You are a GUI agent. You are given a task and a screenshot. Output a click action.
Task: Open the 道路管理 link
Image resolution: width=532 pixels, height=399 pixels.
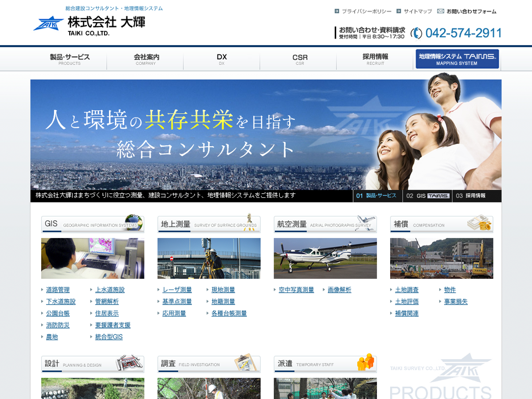pyautogui.click(x=58, y=290)
